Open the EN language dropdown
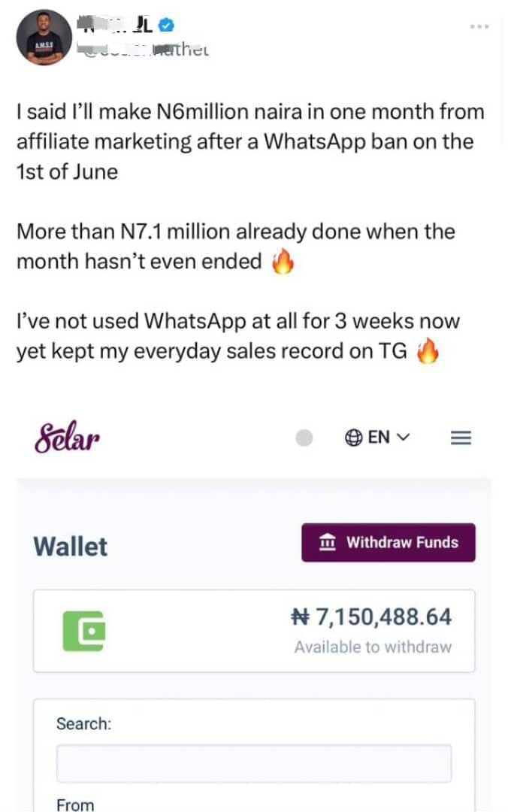 pyautogui.click(x=379, y=438)
